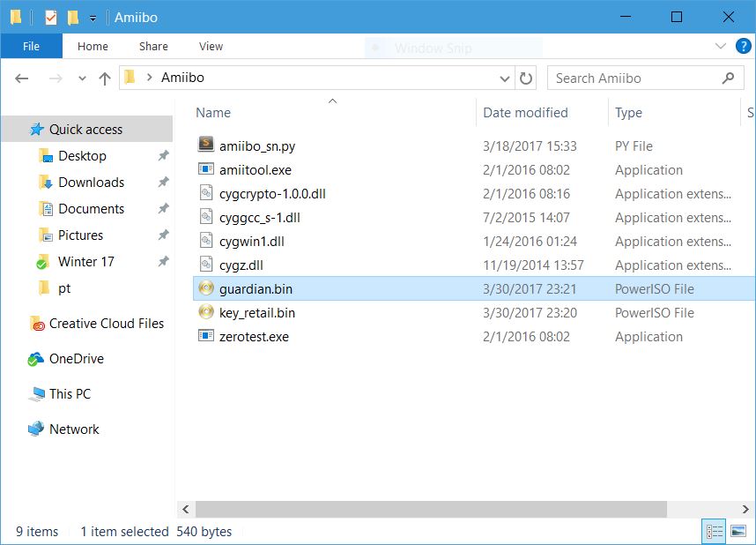Switch to Large icons view in status bar
This screenshot has height=545, width=756.
point(738,532)
